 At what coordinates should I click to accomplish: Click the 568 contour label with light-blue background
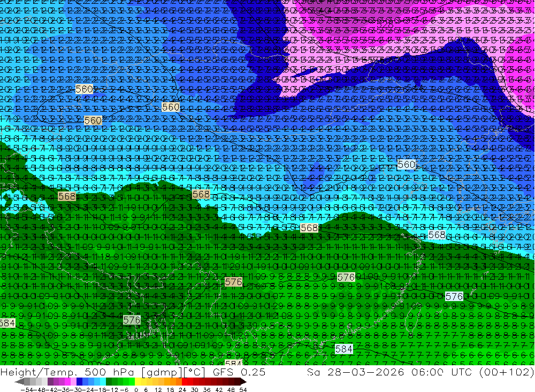[437, 235]
